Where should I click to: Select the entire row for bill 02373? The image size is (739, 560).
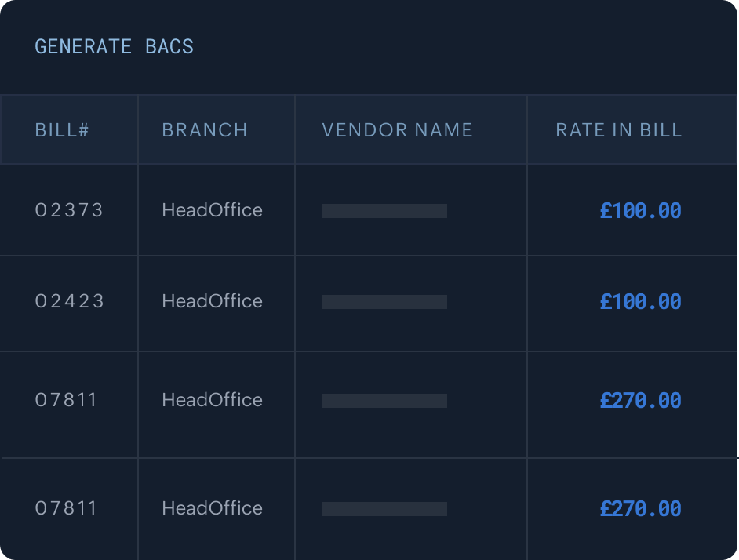(x=369, y=210)
